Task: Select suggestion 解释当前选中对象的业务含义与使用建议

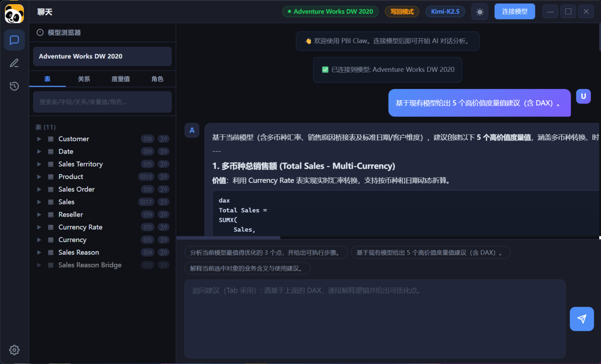Action: coord(247,268)
